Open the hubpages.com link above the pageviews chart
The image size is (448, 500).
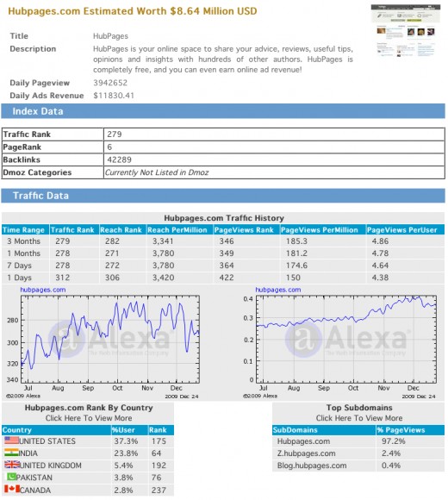pyautogui.click(x=278, y=290)
